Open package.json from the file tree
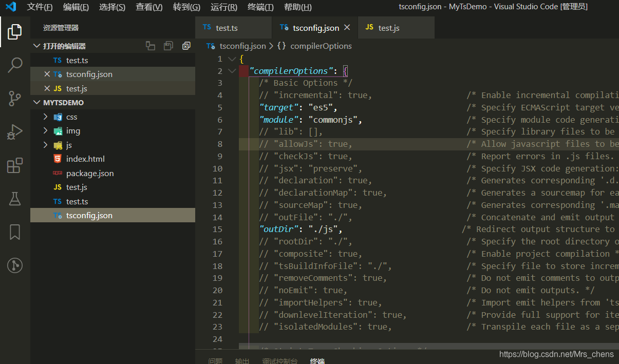The height and width of the screenshot is (364, 619). [112, 174]
